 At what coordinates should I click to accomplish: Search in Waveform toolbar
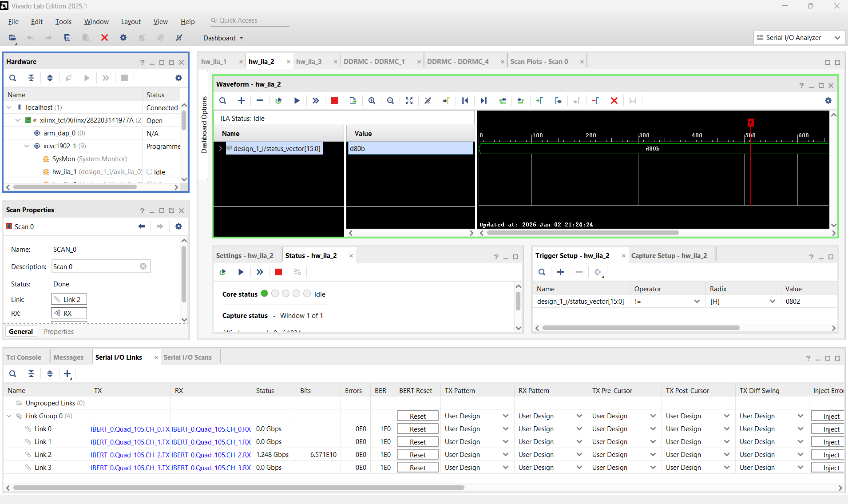pos(222,101)
